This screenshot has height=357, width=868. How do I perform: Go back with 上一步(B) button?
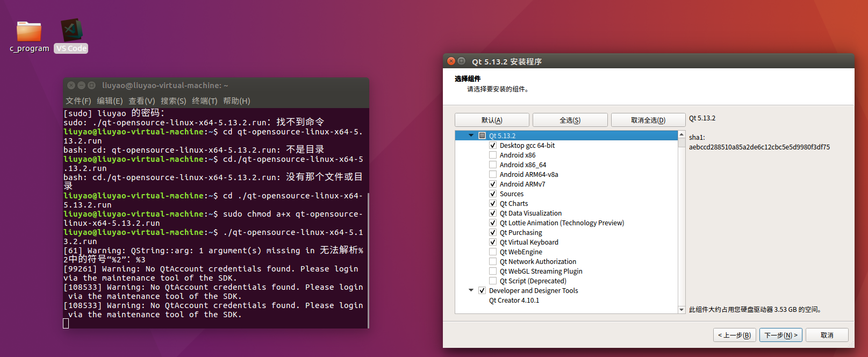pos(735,335)
